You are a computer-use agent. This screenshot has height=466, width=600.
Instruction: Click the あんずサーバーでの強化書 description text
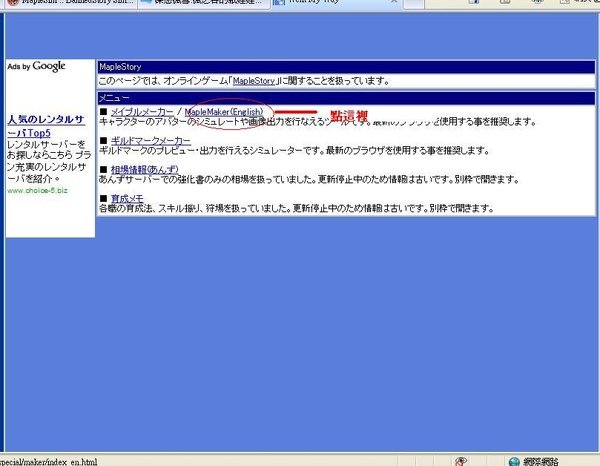coord(309,179)
